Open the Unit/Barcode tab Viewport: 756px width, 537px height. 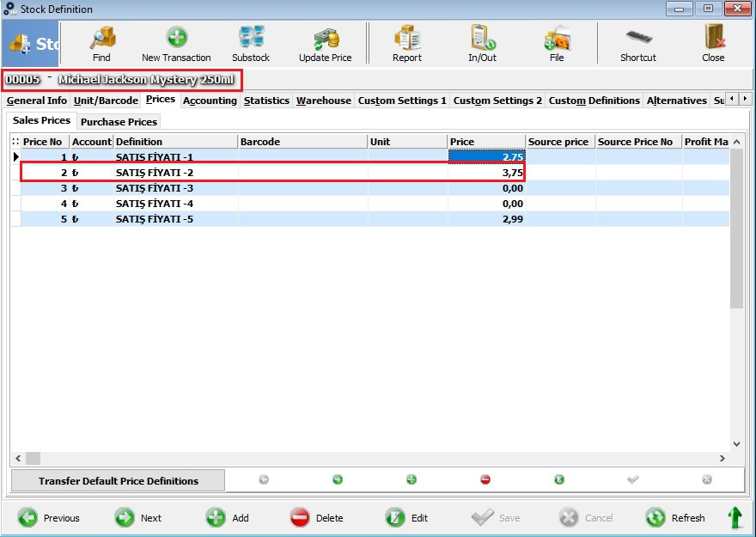[x=106, y=101]
